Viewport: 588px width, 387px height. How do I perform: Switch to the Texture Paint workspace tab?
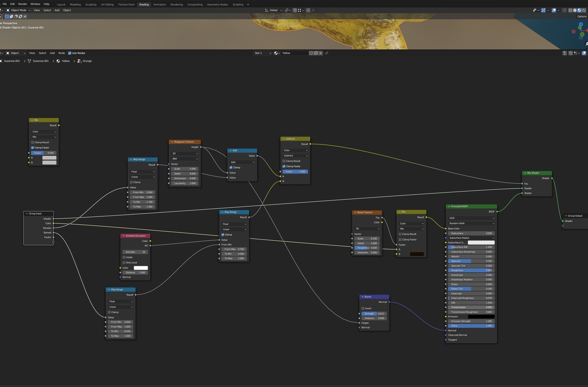click(126, 4)
